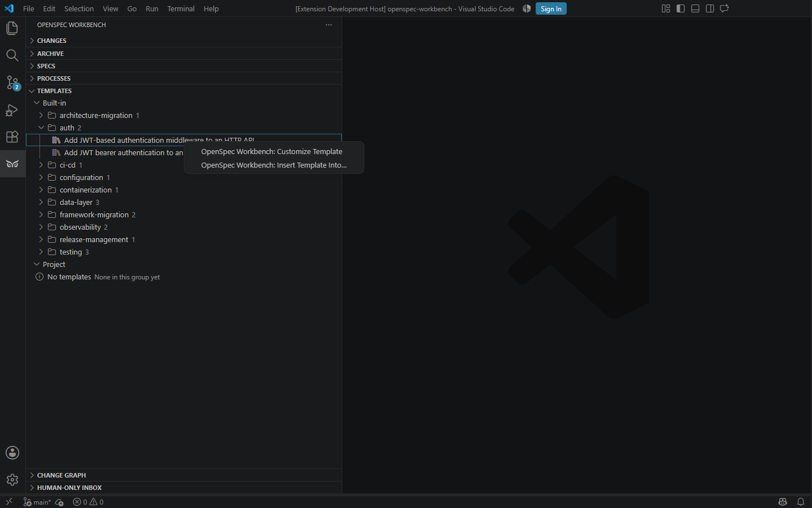Expand the CHANGE GRAPH section
This screenshot has height=508, width=812.
pyautogui.click(x=184, y=475)
